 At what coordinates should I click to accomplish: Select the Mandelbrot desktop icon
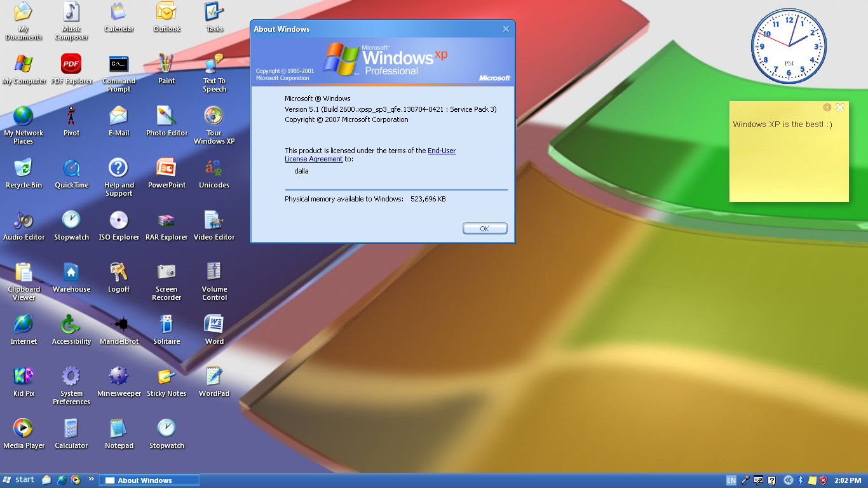pyautogui.click(x=119, y=330)
